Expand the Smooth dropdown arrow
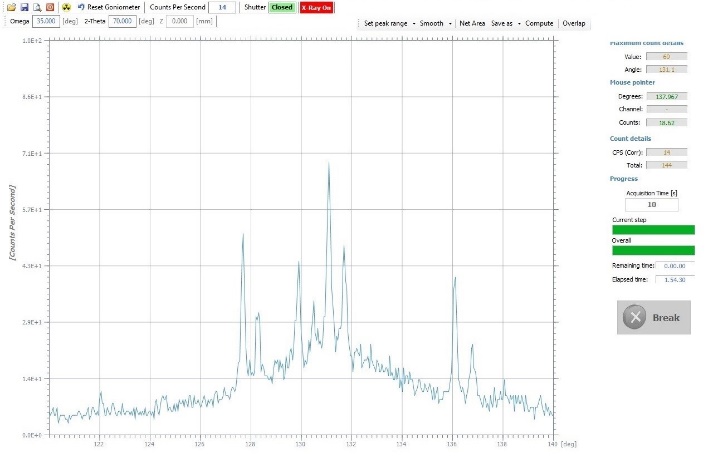713x468 pixels. (x=450, y=24)
